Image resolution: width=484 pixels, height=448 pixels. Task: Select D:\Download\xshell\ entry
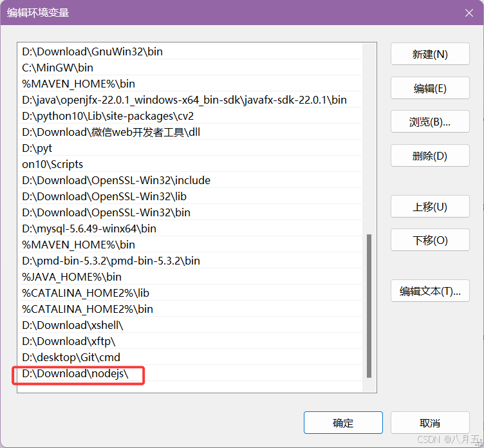coord(190,325)
